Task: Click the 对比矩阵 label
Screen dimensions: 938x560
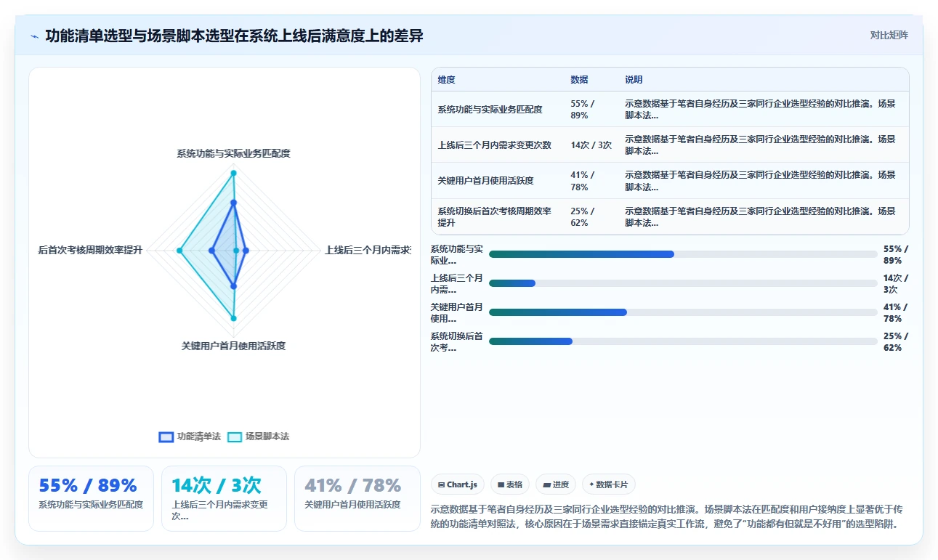Action: coord(889,35)
